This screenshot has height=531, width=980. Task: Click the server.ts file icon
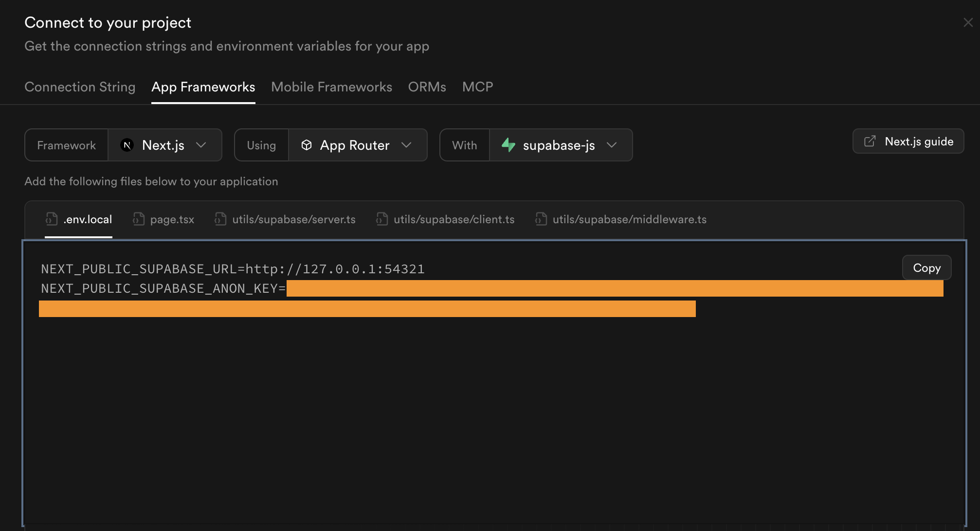pos(220,219)
